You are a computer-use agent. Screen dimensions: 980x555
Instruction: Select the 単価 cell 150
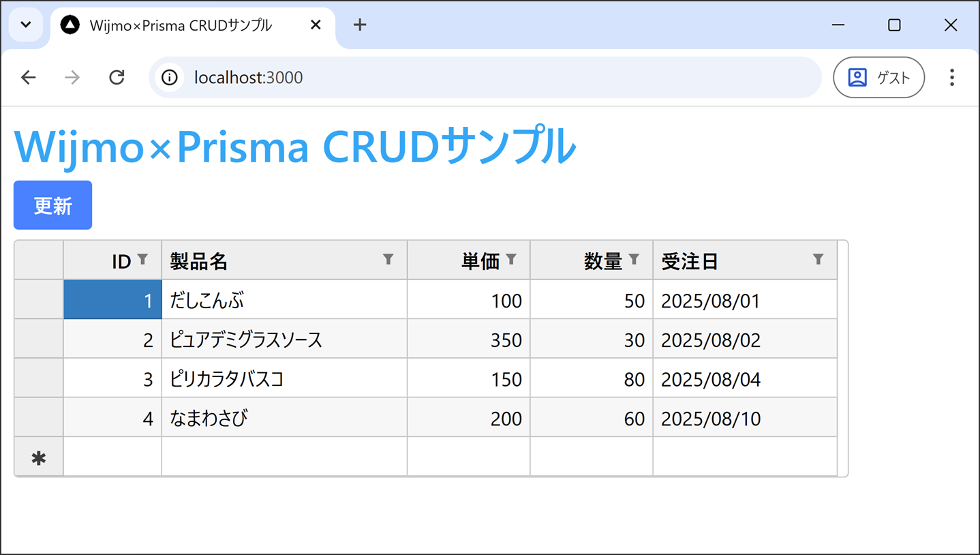point(469,378)
